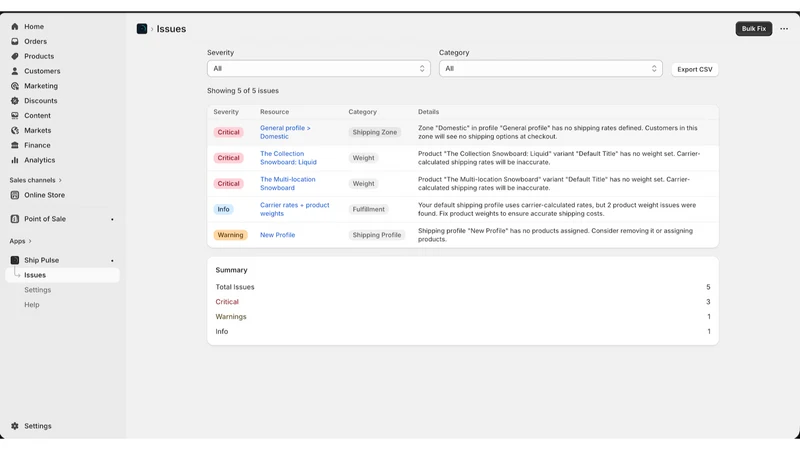This screenshot has width=800, height=450.
Task: Click the Finance bank icon
Action: tap(15, 145)
